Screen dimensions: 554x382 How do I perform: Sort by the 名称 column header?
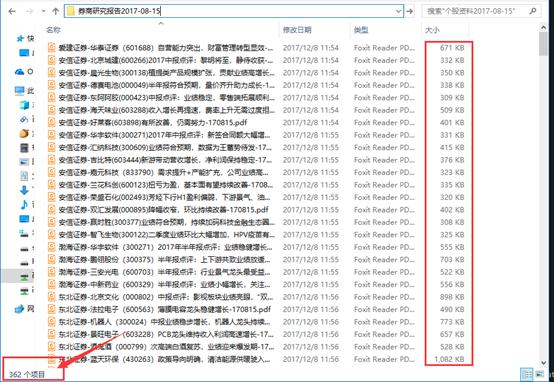[x=53, y=30]
